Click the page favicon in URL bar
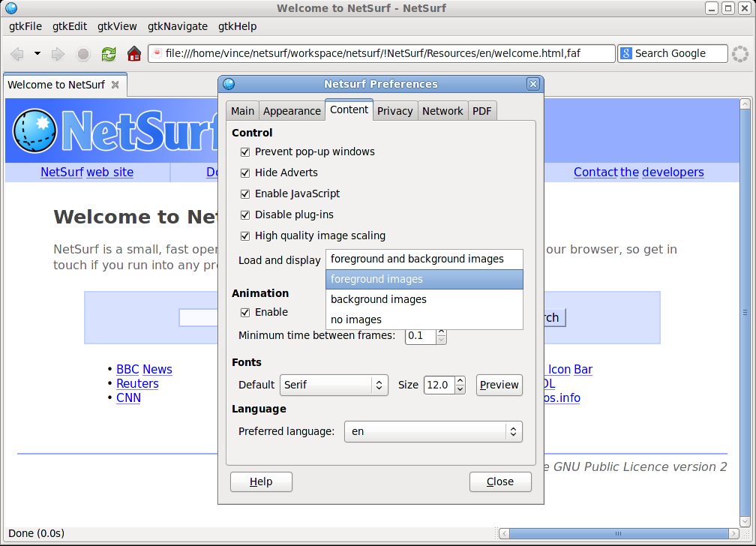This screenshot has height=546, width=756. click(x=157, y=53)
